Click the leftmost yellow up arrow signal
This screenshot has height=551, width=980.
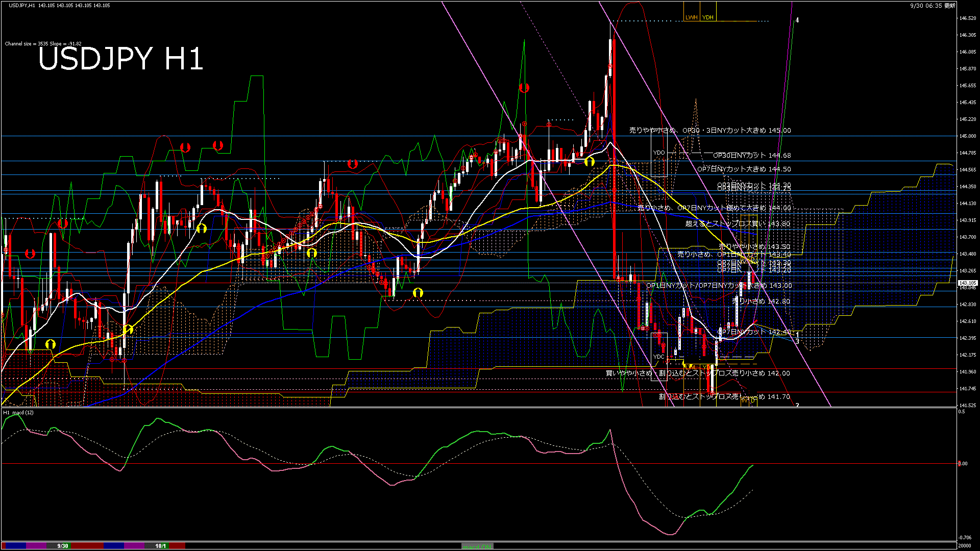tap(50, 344)
